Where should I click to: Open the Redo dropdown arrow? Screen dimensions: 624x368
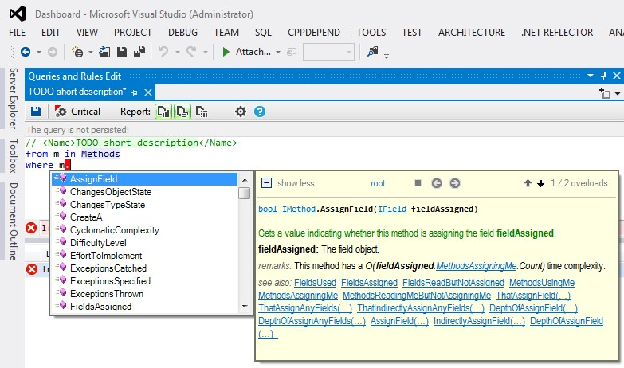tap(205, 52)
